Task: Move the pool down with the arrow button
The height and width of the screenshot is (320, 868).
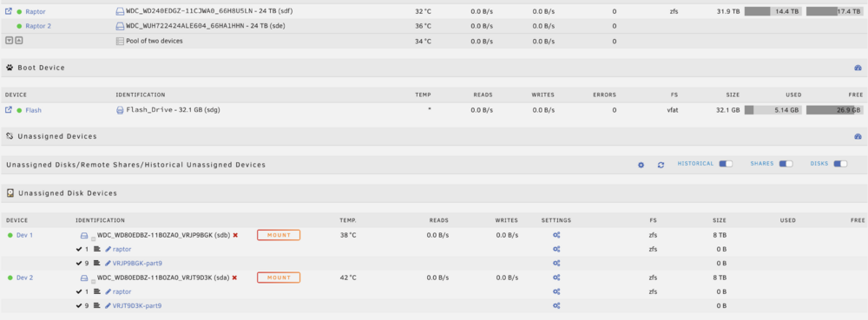Action: 9,41
